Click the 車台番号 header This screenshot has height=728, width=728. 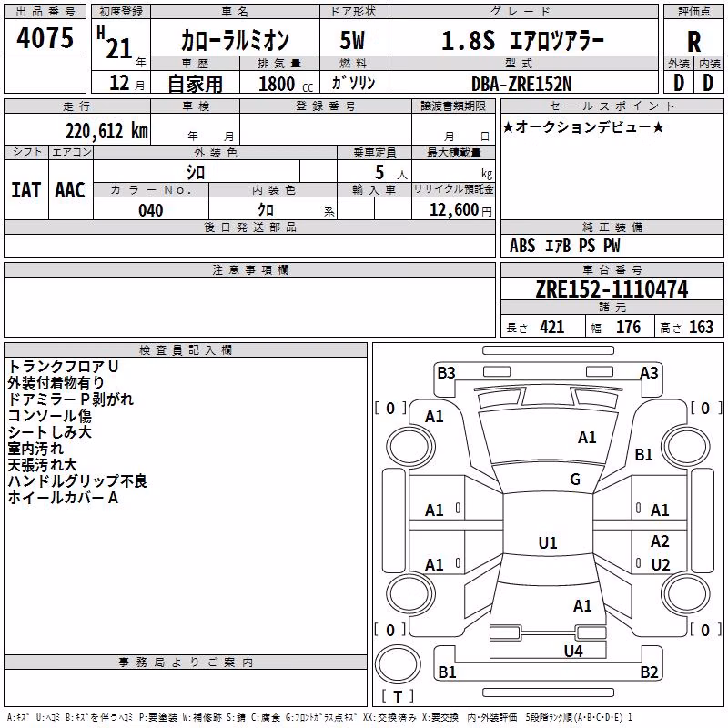pyautogui.click(x=612, y=269)
